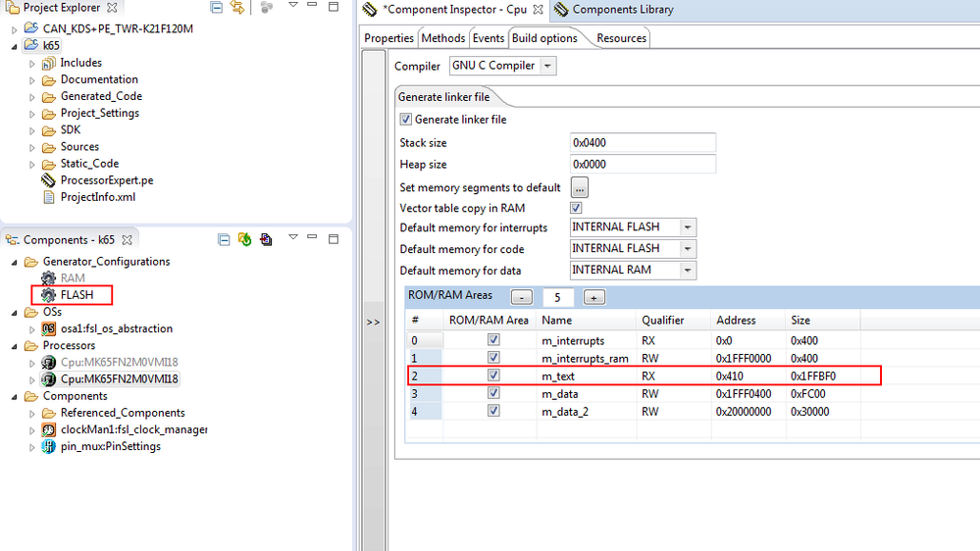Switch to the Resources tab

[621, 38]
